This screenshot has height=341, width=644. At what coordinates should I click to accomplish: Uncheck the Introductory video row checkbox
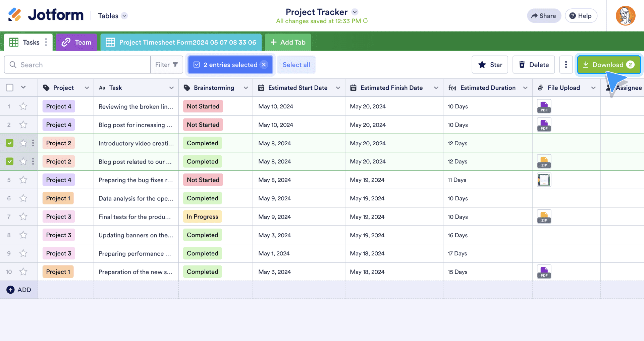coord(10,143)
